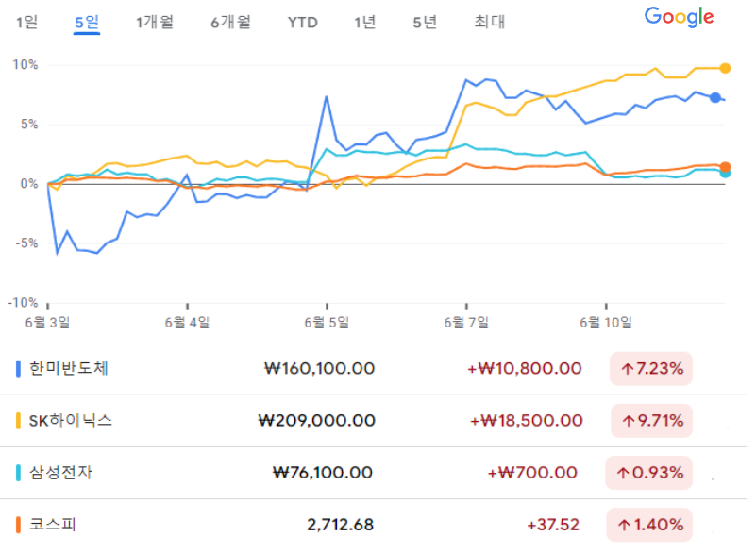Switch to the 5년 range tab
756x554 pixels.
click(425, 23)
